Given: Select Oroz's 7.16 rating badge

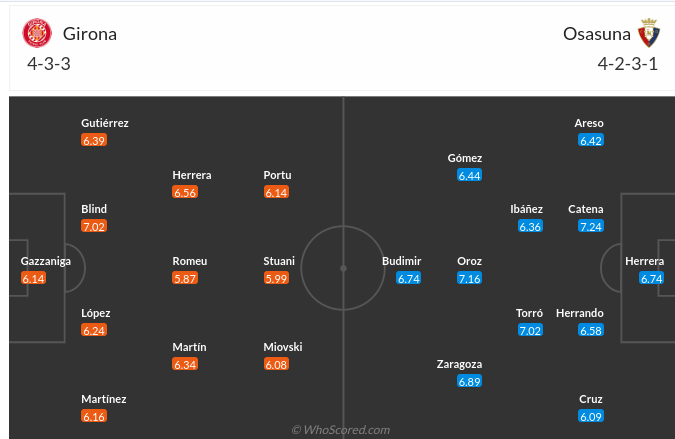Looking at the screenshot, I should click(469, 279).
